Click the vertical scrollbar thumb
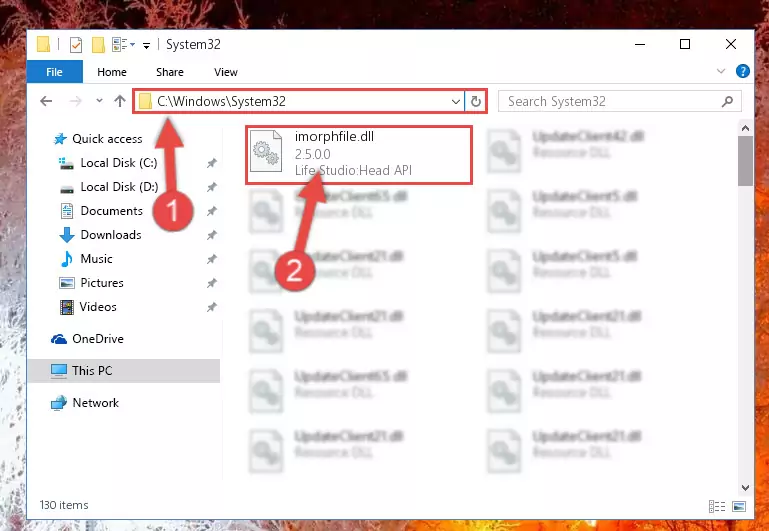Viewport: 769px width, 531px height. point(745,161)
